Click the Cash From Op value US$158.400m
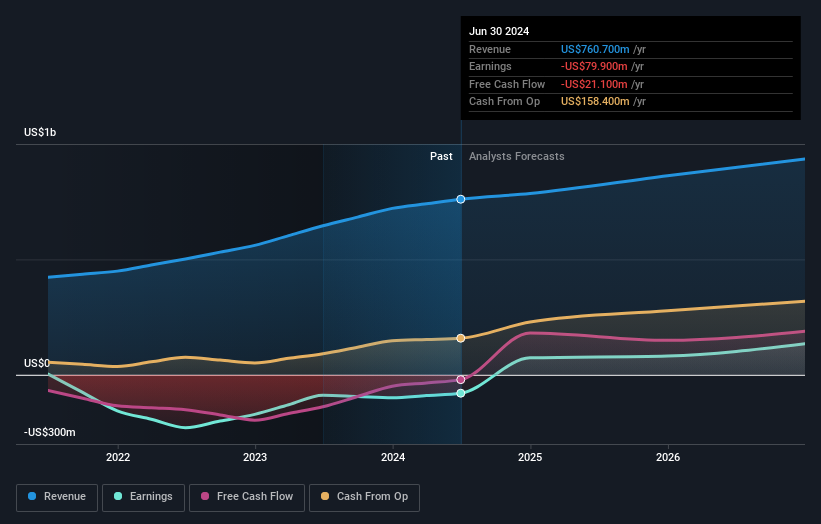Image resolution: width=821 pixels, height=524 pixels. 595,102
